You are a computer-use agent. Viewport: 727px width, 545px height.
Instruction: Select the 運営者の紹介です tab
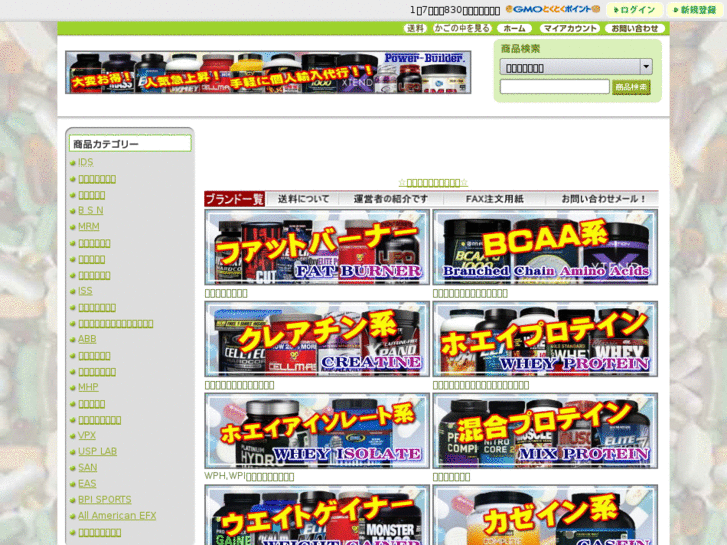click(x=391, y=199)
